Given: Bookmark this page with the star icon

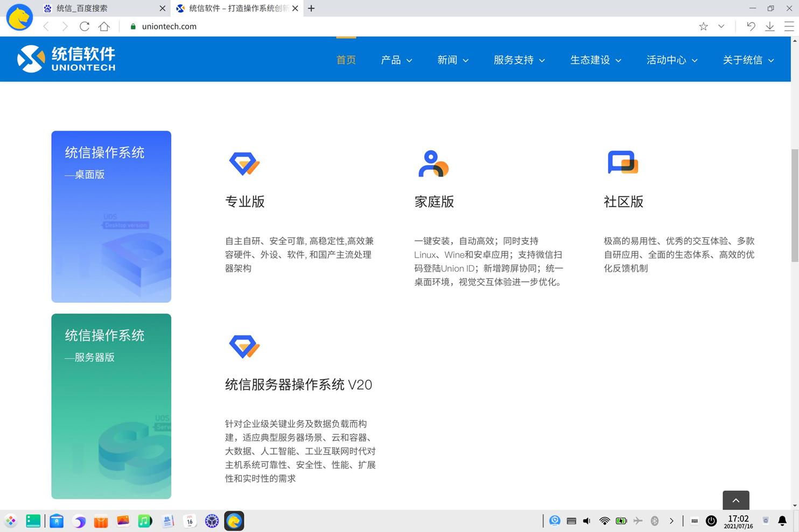Looking at the screenshot, I should 703,26.
